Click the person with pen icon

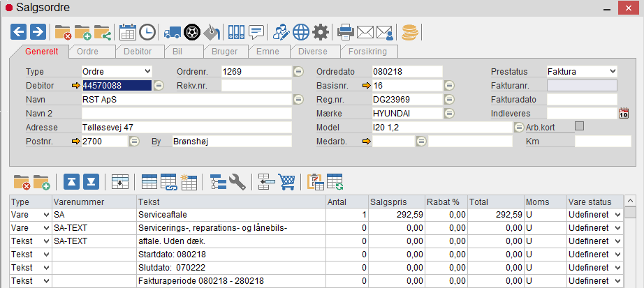pyautogui.click(x=281, y=31)
